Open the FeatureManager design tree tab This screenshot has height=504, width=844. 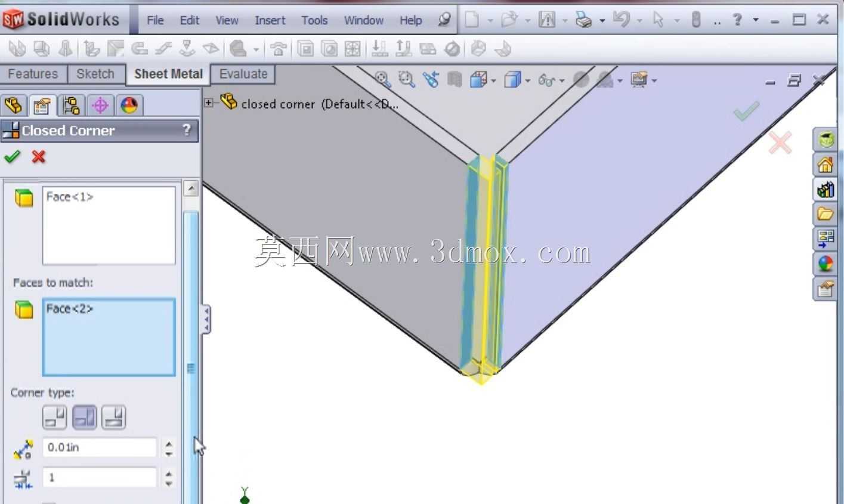point(13,106)
